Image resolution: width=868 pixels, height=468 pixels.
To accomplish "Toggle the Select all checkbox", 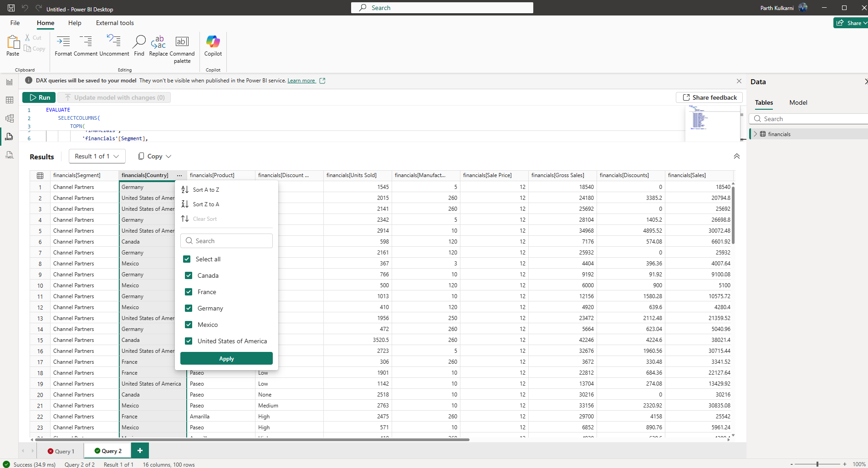I will 187,259.
